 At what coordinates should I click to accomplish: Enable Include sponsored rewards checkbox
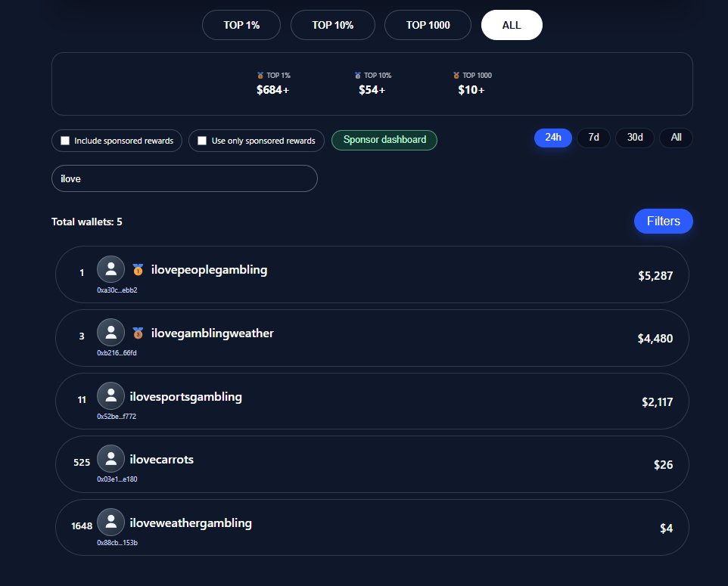(65, 141)
